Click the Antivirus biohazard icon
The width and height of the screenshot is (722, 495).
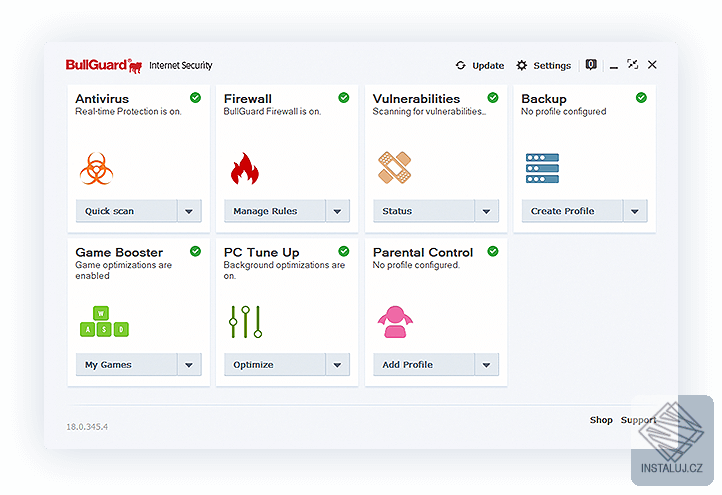(96, 169)
